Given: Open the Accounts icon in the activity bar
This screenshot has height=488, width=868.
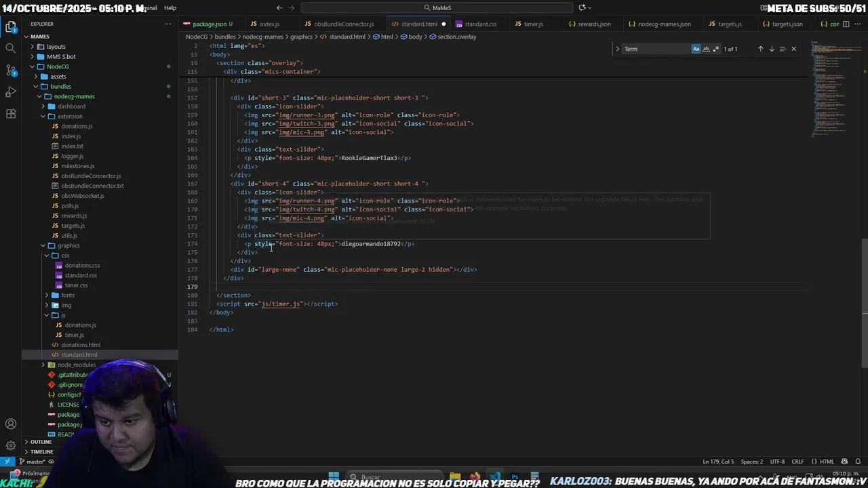Looking at the screenshot, I should tap(11, 424).
